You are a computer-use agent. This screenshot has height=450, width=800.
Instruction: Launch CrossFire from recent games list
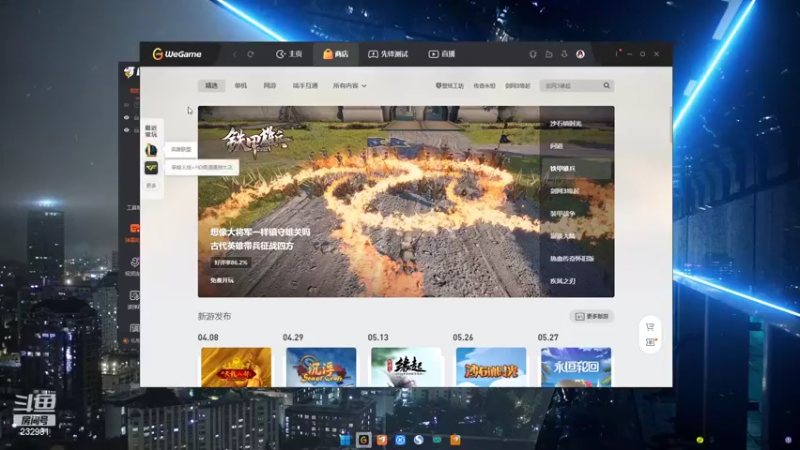(x=151, y=167)
